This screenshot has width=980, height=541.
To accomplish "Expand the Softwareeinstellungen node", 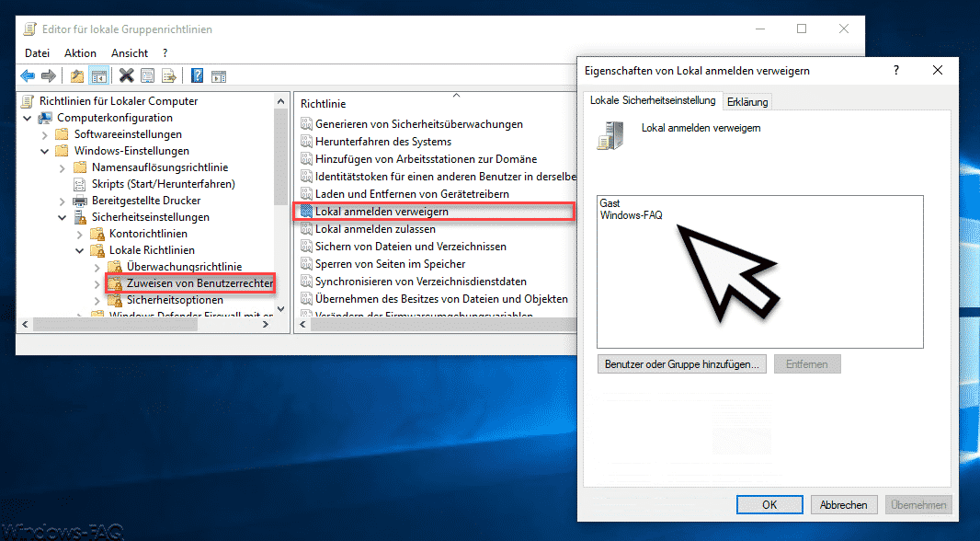I will tap(44, 134).
